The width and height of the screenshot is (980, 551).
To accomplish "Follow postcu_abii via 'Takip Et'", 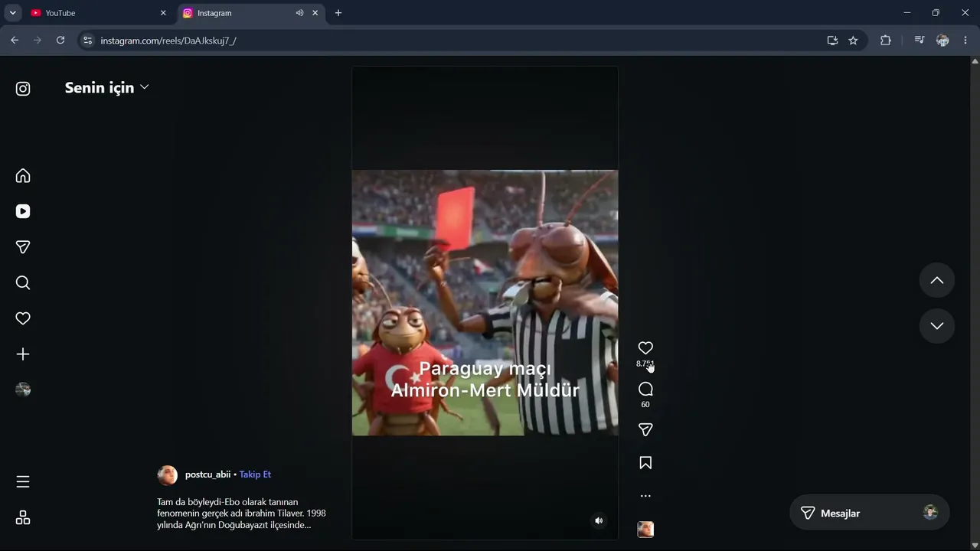I will [x=255, y=474].
